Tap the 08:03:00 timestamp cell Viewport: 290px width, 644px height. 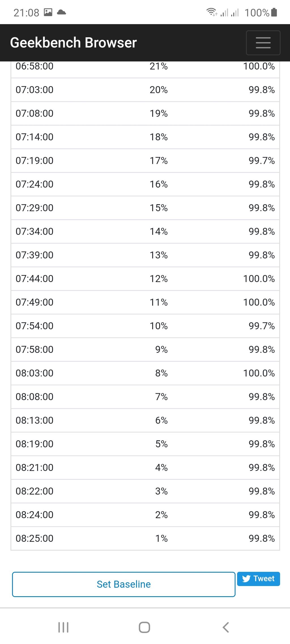[35, 373]
